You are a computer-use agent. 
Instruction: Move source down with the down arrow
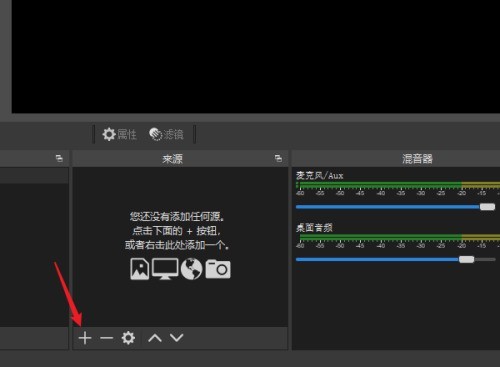[x=177, y=338]
